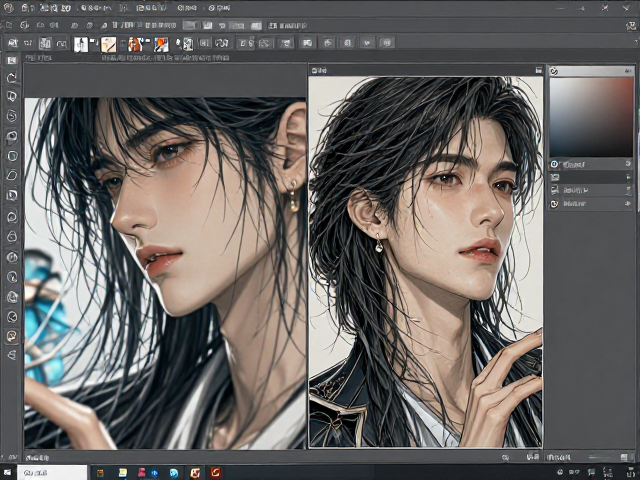Click the small menu icon on the front-facing portrait window header
This screenshot has height=480, width=640.
[539, 70]
